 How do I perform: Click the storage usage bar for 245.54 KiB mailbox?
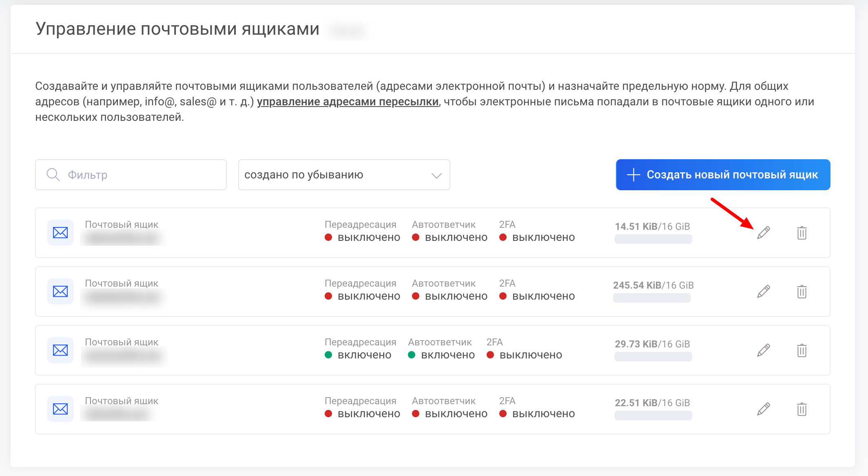[x=651, y=298]
